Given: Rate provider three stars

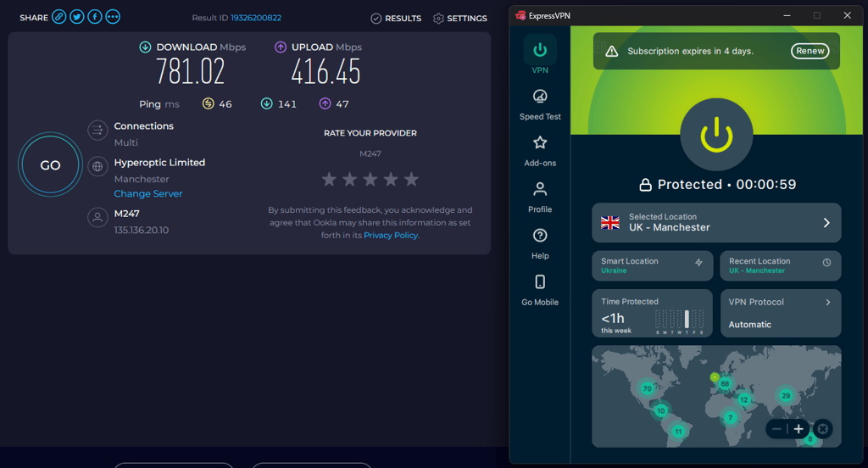Looking at the screenshot, I should [x=370, y=179].
